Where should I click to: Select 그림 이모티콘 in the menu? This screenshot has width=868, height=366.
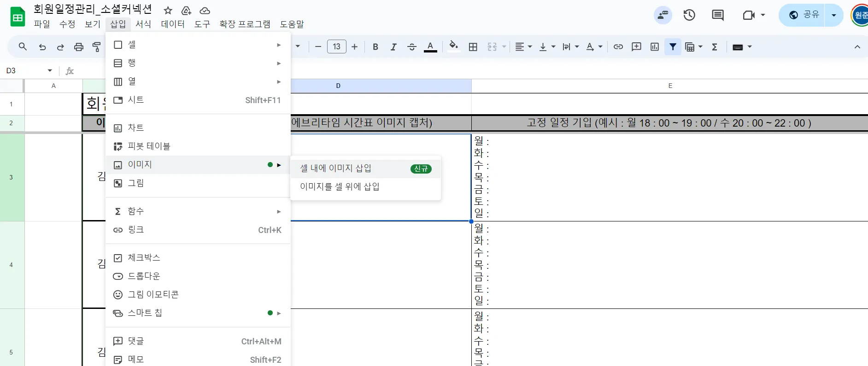[x=198, y=294]
